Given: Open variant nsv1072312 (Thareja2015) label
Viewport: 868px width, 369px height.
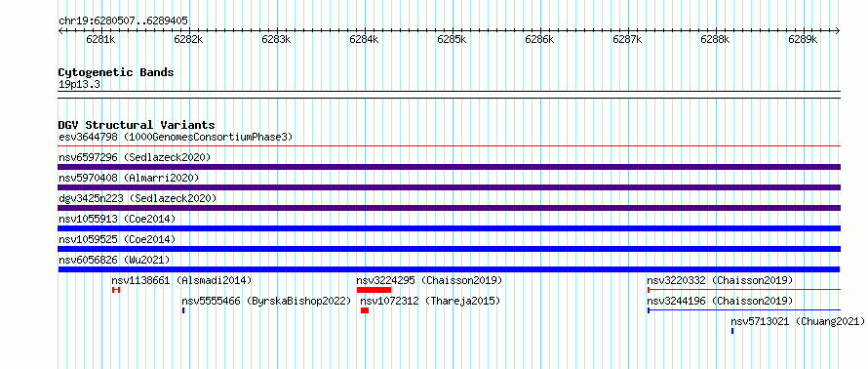Looking at the screenshot, I should click(430, 301).
